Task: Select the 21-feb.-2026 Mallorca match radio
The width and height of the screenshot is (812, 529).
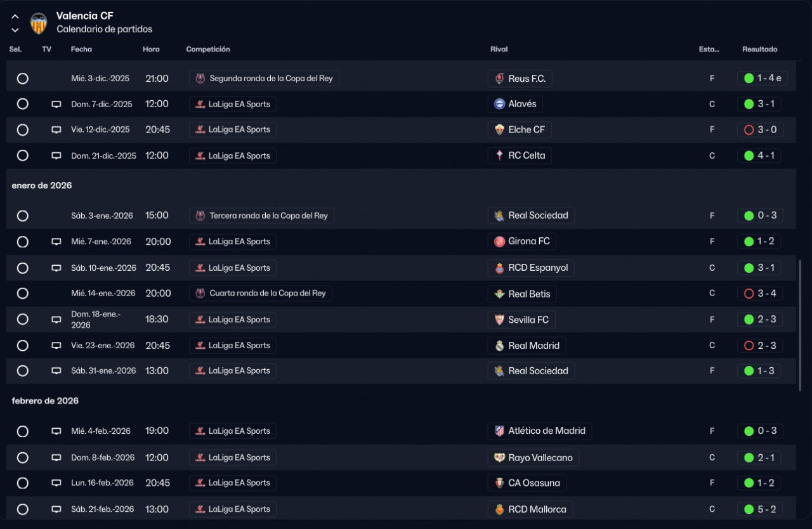Action: (23, 509)
